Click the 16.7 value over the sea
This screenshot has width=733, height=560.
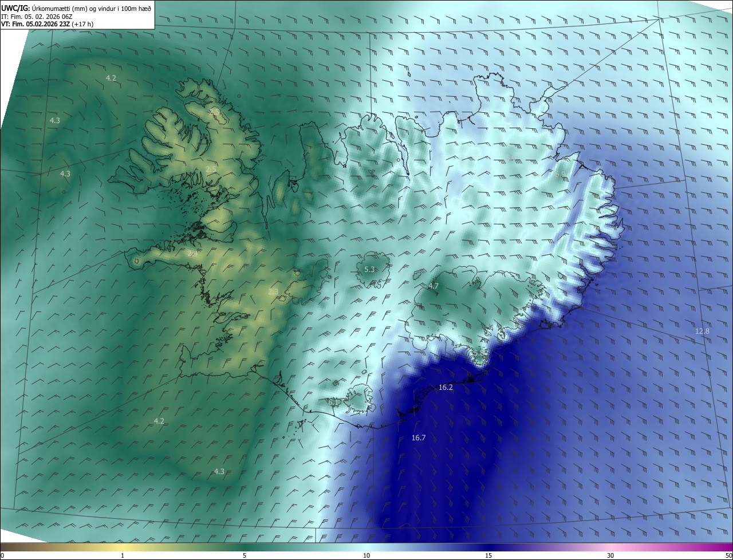(419, 438)
